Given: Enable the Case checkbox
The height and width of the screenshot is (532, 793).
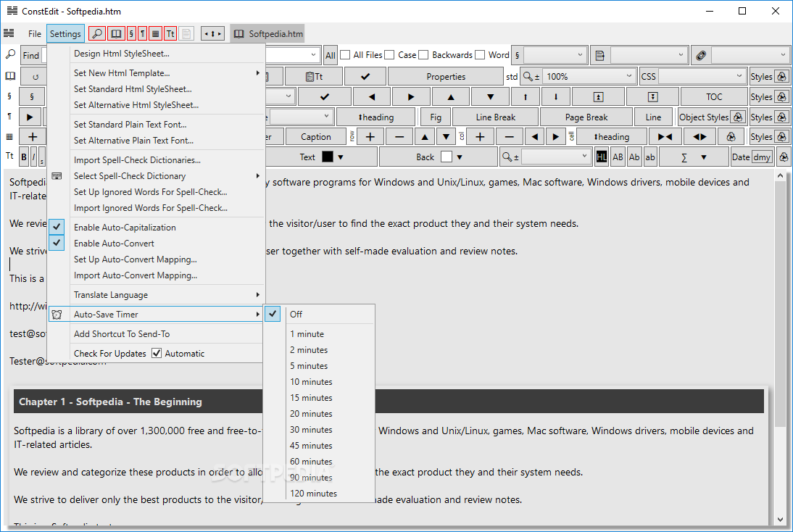Looking at the screenshot, I should pos(389,54).
